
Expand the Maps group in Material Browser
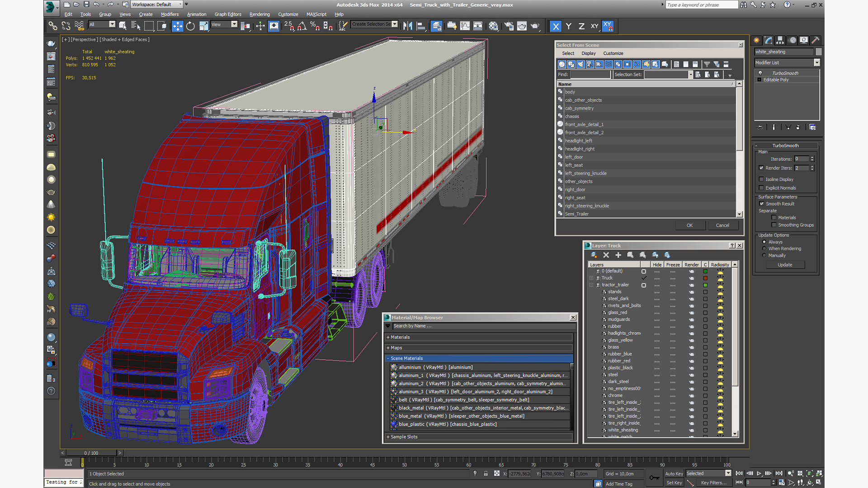point(388,348)
